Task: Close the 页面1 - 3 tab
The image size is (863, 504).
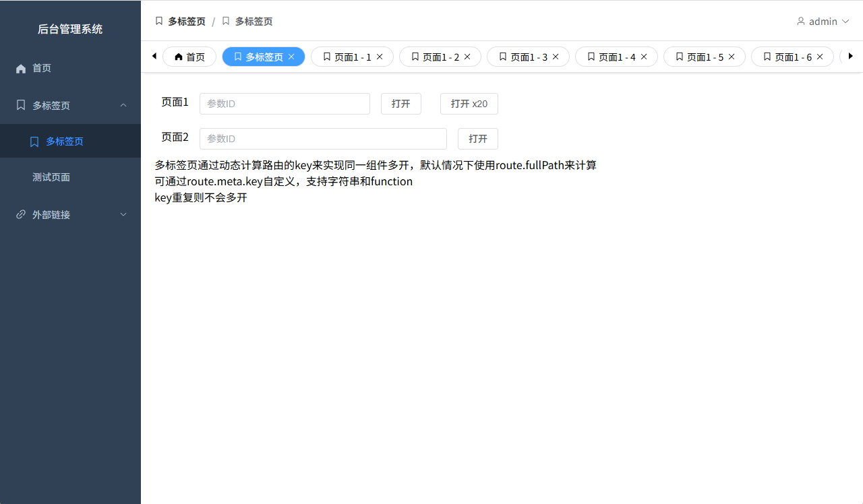Action: click(556, 57)
